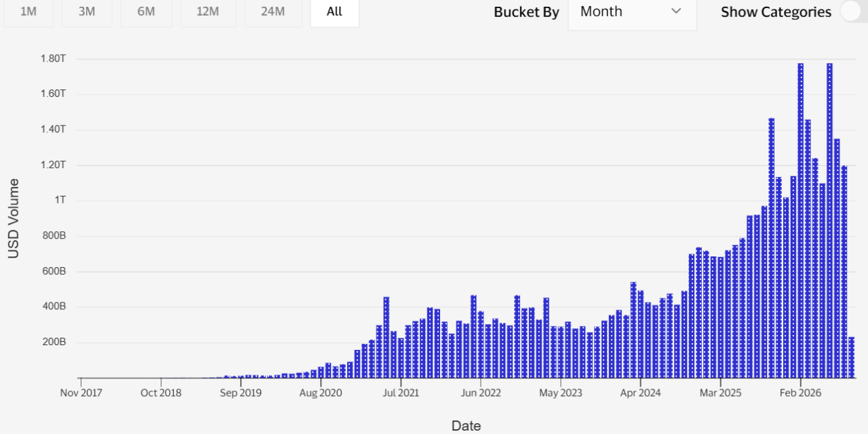Select the All time range
The width and height of the screenshot is (868, 434).
[x=334, y=12]
